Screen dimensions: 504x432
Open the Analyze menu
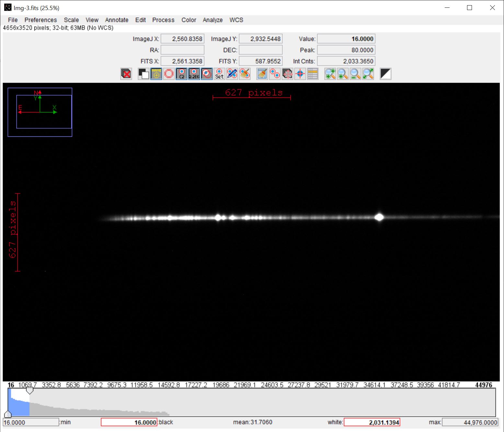point(212,20)
